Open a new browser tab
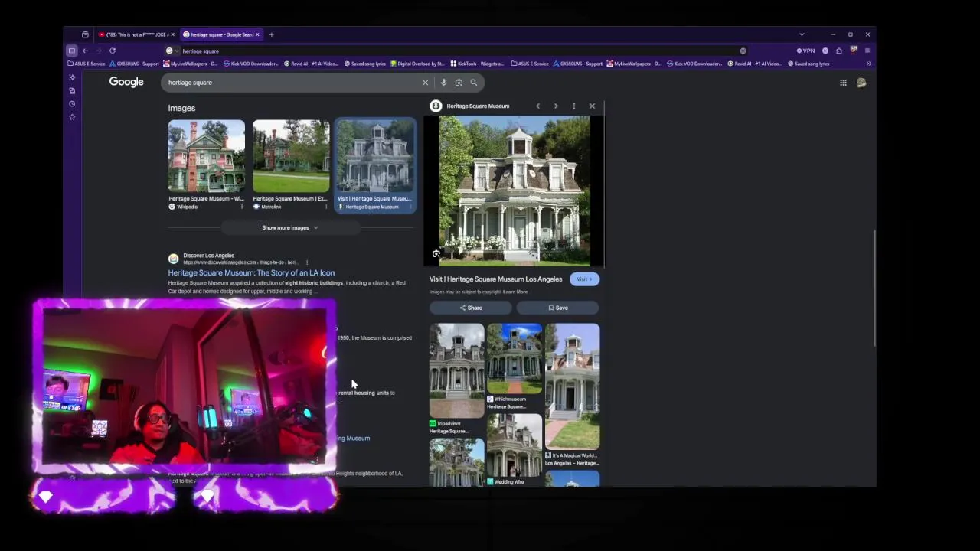This screenshot has height=551, width=980. click(271, 34)
